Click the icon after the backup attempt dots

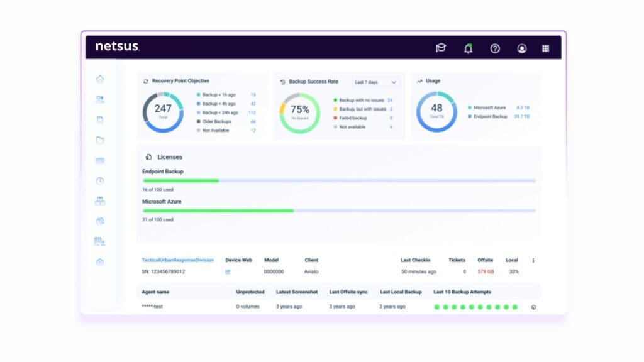click(533, 307)
